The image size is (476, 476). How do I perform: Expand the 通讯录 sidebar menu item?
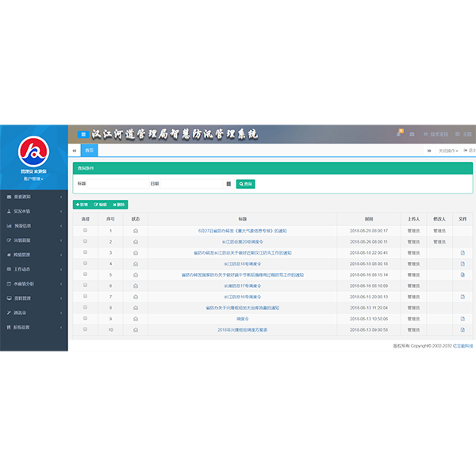click(x=34, y=313)
